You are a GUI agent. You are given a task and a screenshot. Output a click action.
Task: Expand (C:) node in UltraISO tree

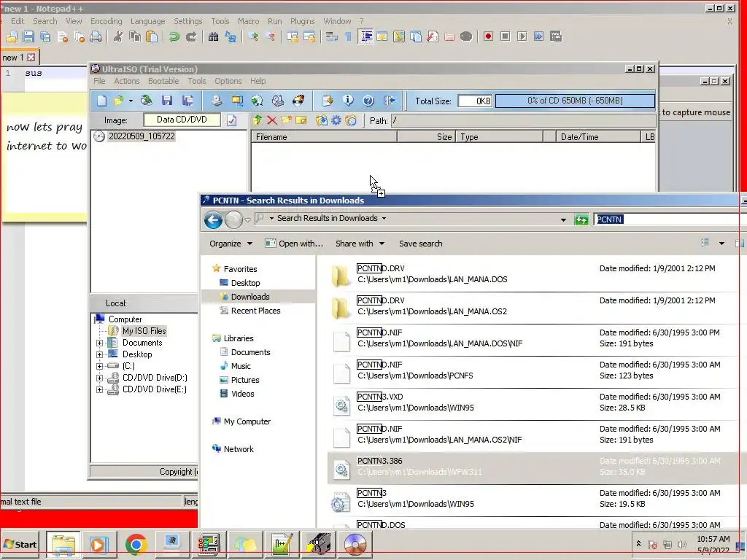[x=99, y=366]
